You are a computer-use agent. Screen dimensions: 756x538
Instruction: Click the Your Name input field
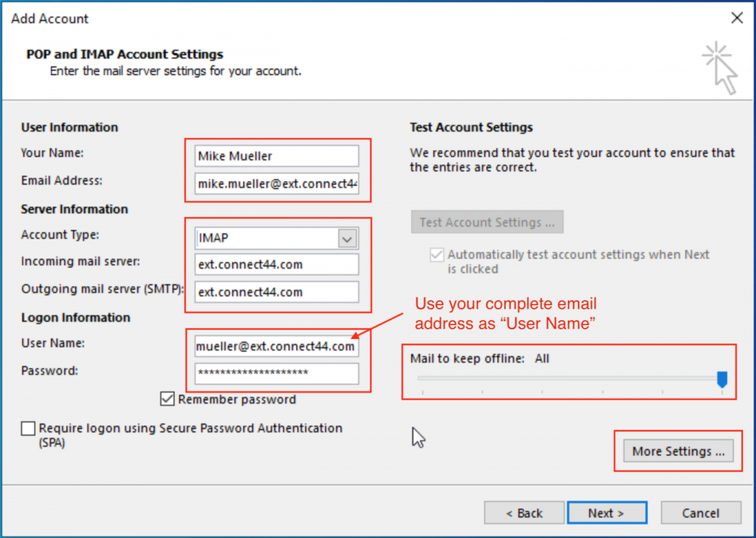point(276,156)
